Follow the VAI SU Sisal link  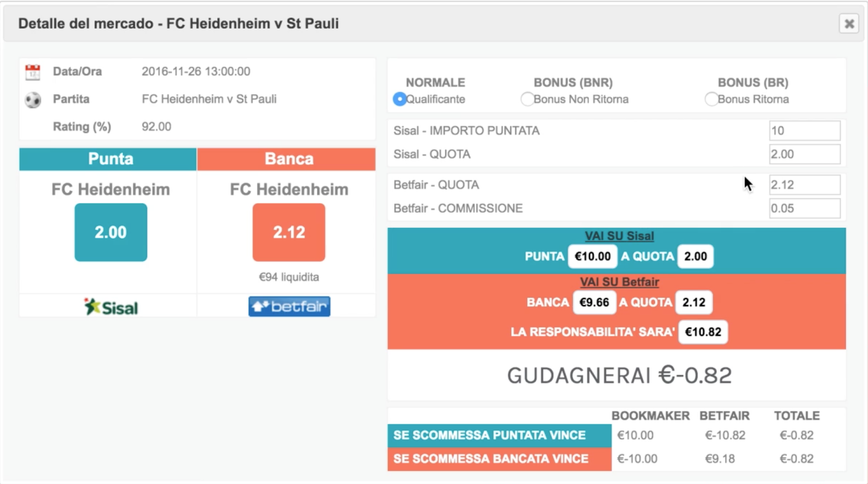pos(619,236)
